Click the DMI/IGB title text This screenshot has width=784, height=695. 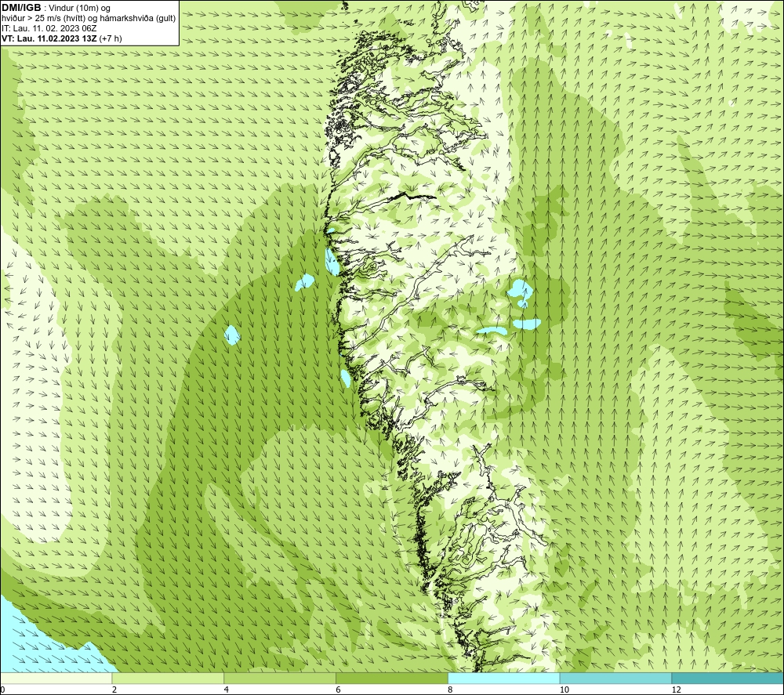tap(21, 8)
